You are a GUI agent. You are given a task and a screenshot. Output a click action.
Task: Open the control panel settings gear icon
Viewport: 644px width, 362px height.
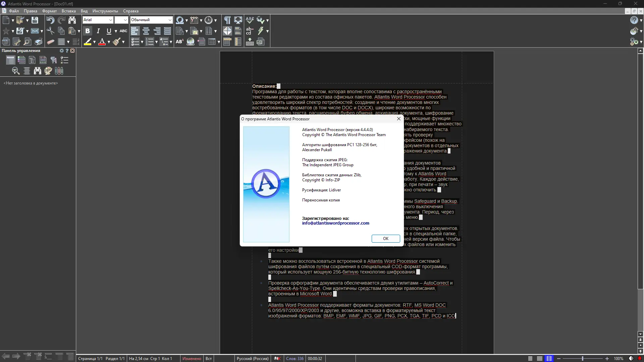(61, 51)
